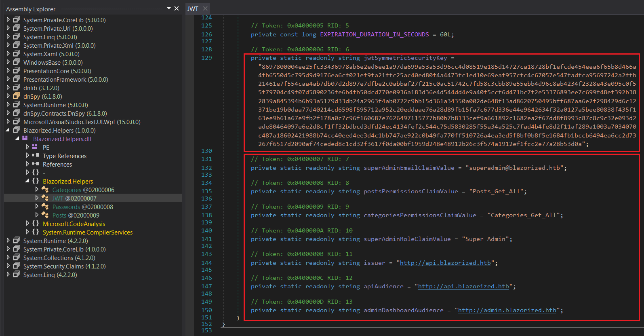Click the Blazorized.Helpers namespace braces icon

pos(36,181)
